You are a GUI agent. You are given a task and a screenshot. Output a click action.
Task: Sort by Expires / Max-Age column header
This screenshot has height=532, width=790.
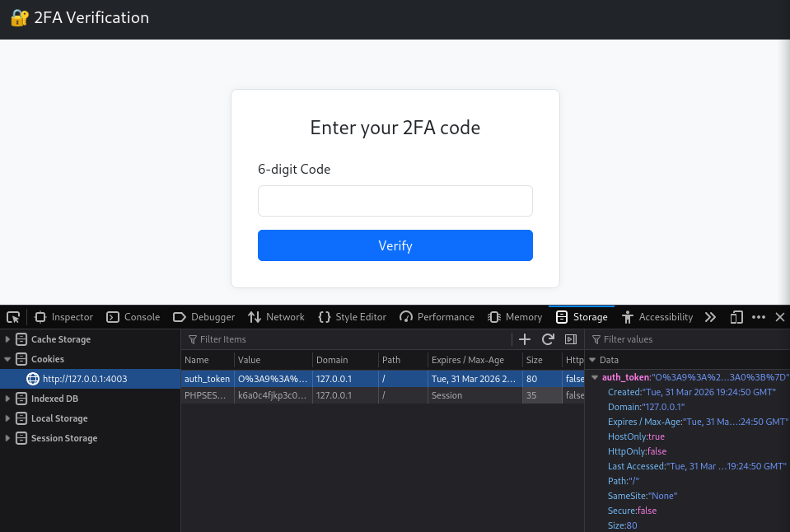(x=475, y=360)
